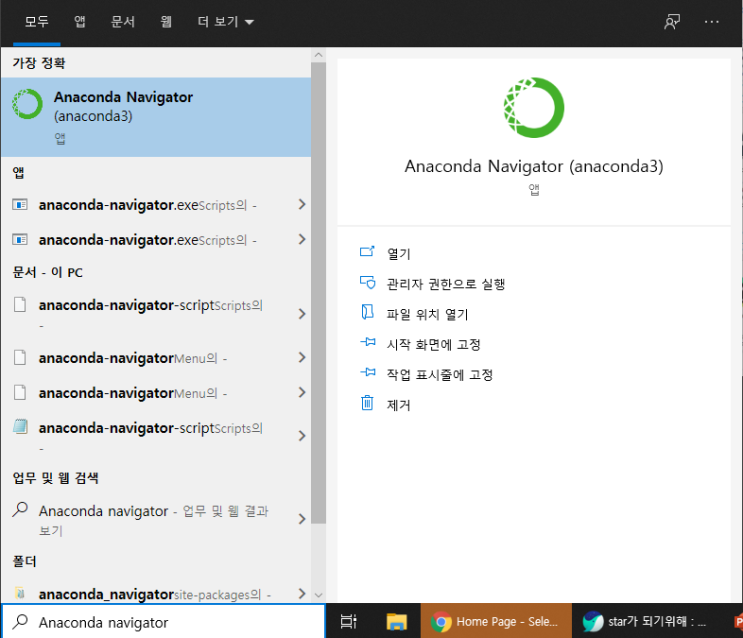The height and width of the screenshot is (638, 743).
Task: Expand first anaconda-navigator-script document arrow
Action: pyautogui.click(x=302, y=314)
